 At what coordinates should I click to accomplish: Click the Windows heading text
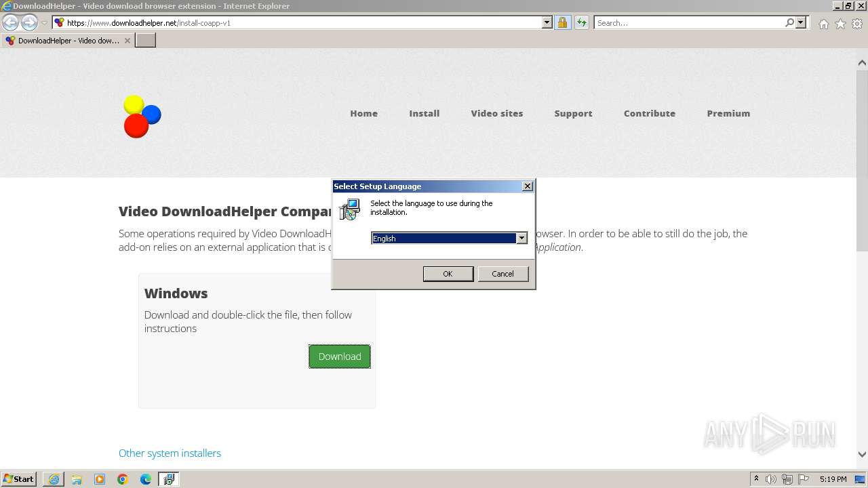pyautogui.click(x=176, y=293)
